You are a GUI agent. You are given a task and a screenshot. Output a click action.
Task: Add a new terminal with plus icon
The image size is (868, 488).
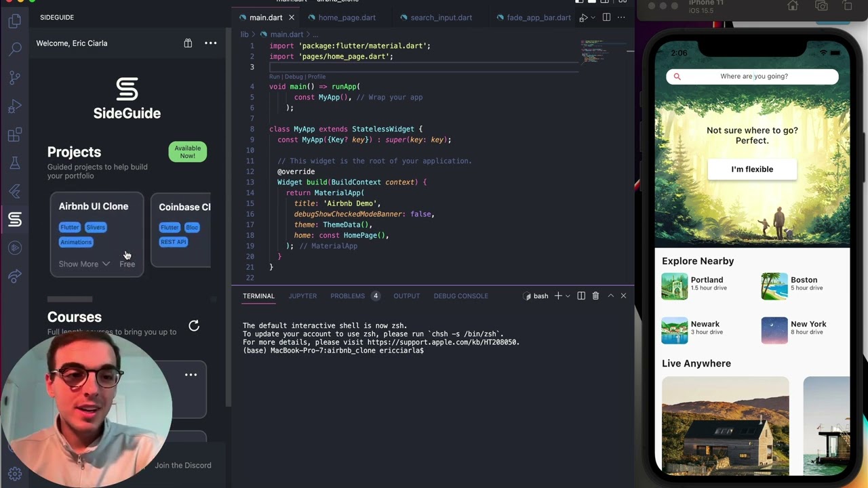pyautogui.click(x=558, y=296)
